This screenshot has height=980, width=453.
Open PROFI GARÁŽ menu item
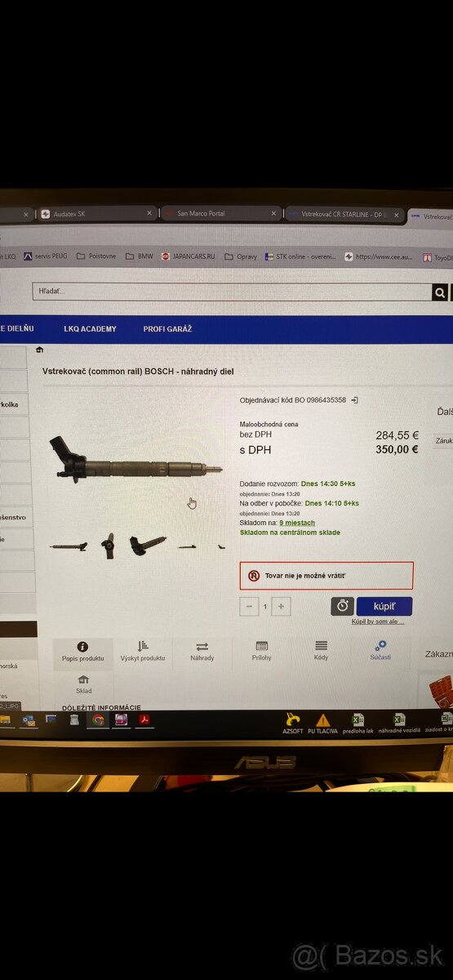(167, 329)
